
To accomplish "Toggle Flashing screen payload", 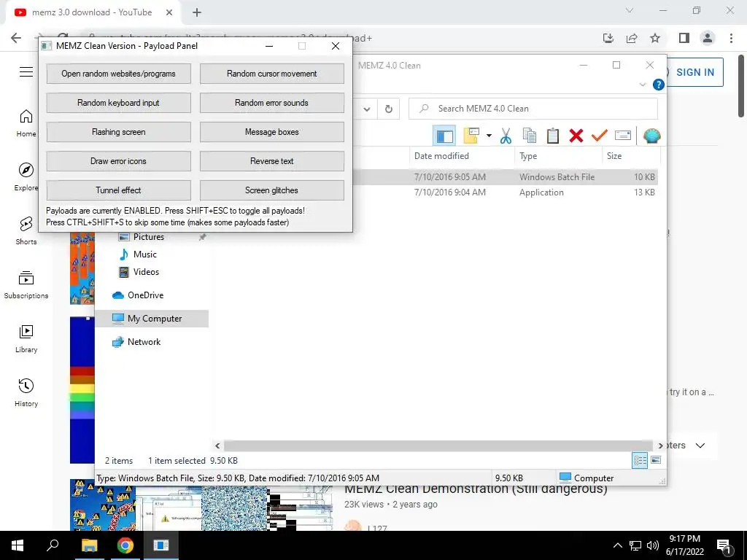I will pyautogui.click(x=119, y=132).
